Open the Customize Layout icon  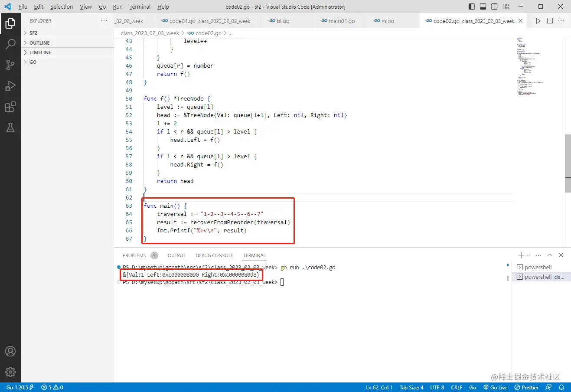click(506, 7)
